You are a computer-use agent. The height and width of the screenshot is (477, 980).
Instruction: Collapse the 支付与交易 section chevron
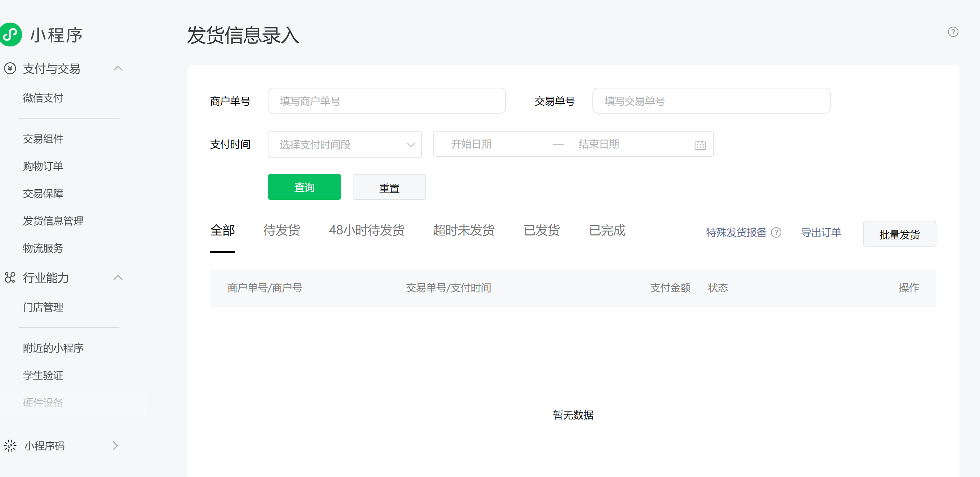(118, 68)
